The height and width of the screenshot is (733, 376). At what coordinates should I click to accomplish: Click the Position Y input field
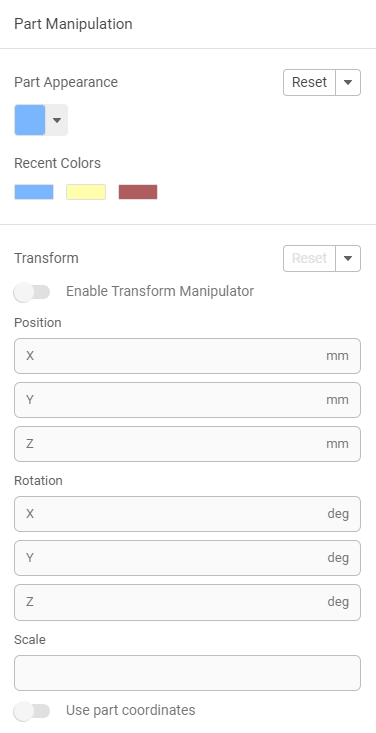[188, 400]
